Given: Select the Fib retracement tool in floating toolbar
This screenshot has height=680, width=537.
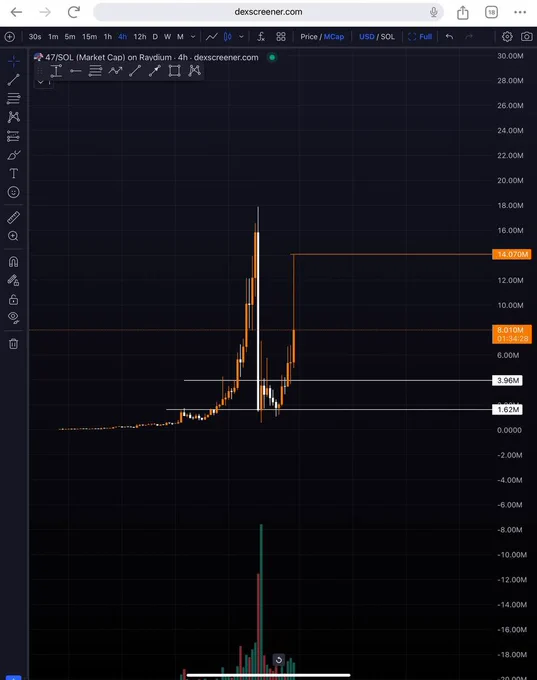Looking at the screenshot, I should tap(95, 71).
